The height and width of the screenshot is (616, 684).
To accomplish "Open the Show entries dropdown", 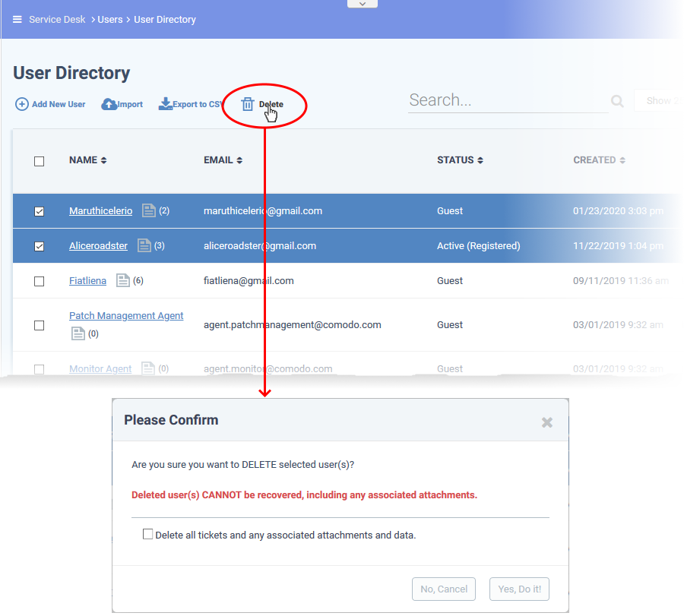I will [659, 100].
